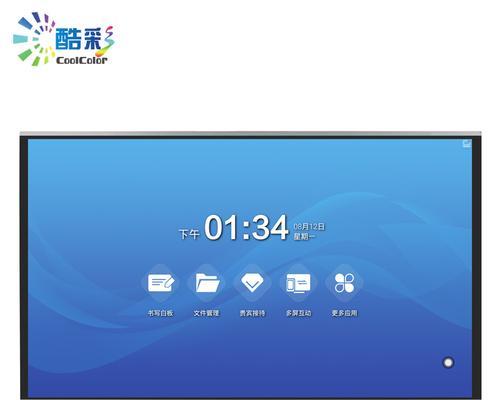Select the 文件管理 text label
The image size is (500, 400).
(206, 313)
